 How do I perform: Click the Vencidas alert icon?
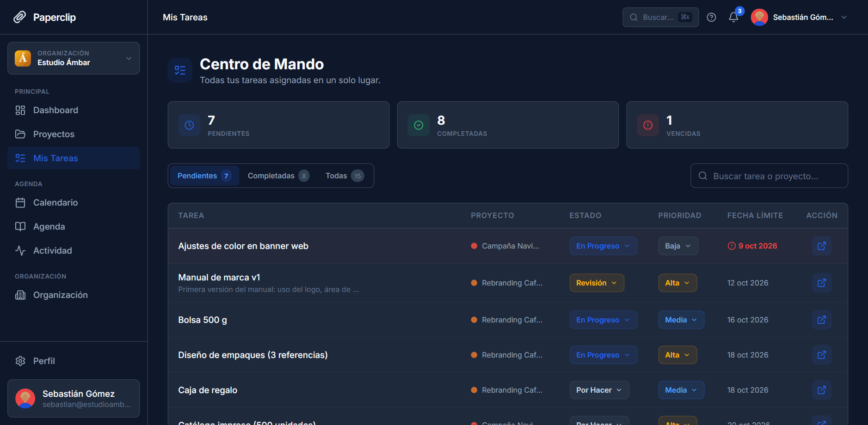(648, 125)
